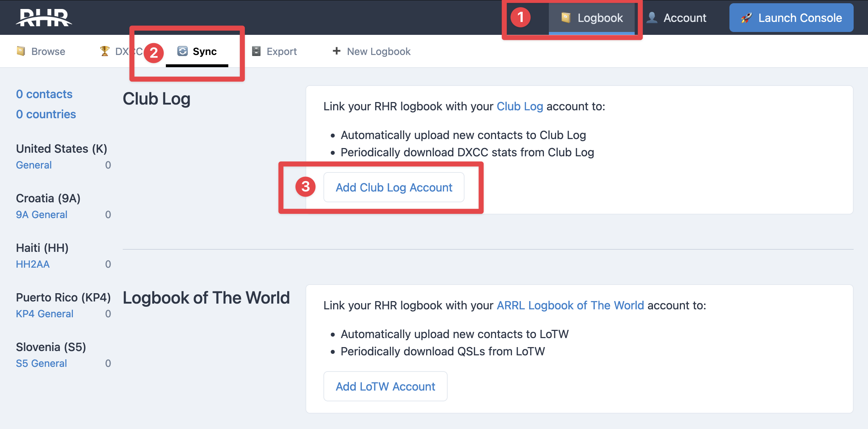The image size is (868, 429).
Task: Click the Logbook book icon in header
Action: pos(566,18)
